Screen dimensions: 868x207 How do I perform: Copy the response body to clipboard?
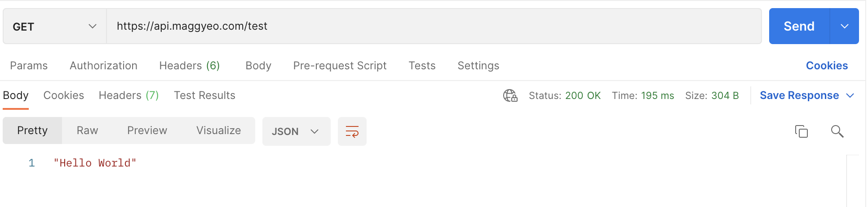point(801,131)
